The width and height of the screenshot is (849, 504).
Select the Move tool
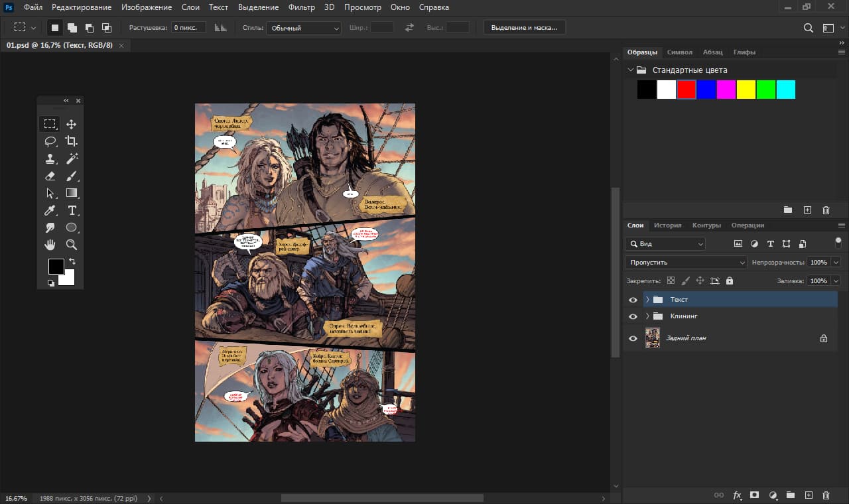(71, 124)
